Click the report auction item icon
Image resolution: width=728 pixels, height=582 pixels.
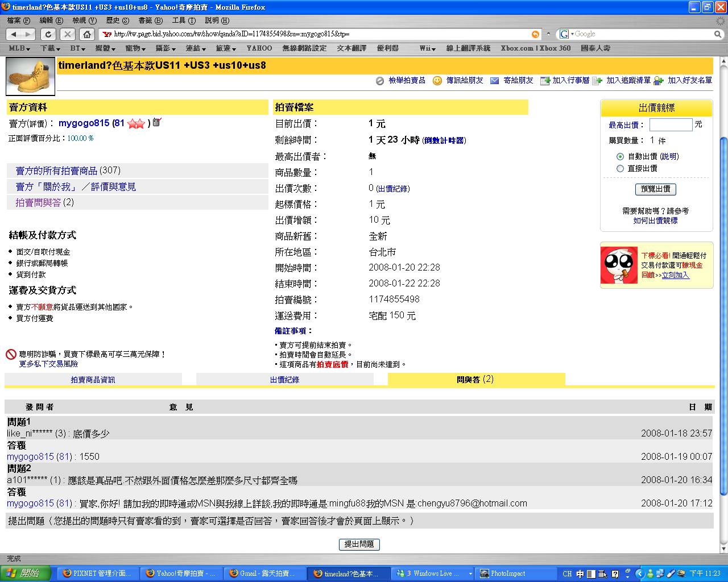380,81
